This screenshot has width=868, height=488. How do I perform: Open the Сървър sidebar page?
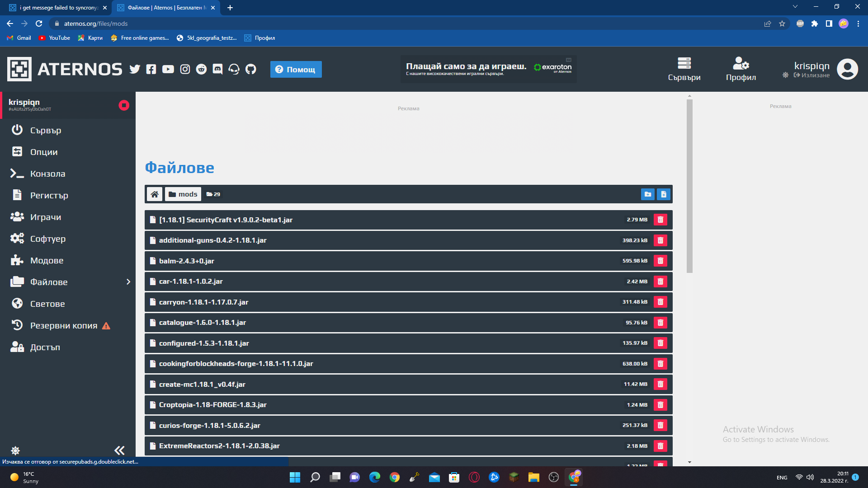click(x=68, y=130)
